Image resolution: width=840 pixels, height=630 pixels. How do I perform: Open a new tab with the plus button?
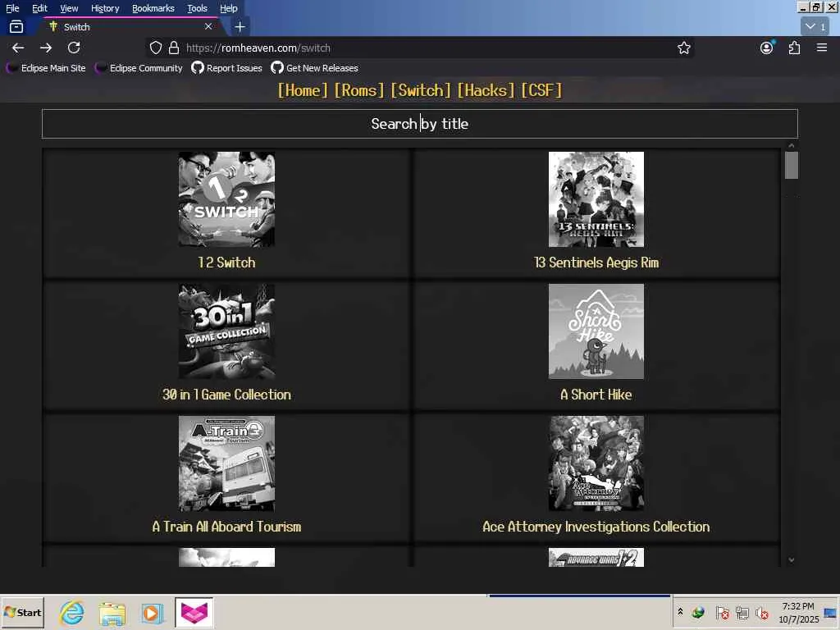pos(240,26)
